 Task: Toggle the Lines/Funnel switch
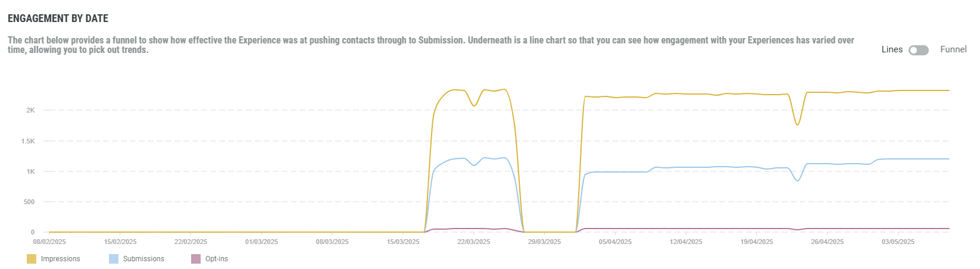pos(918,51)
